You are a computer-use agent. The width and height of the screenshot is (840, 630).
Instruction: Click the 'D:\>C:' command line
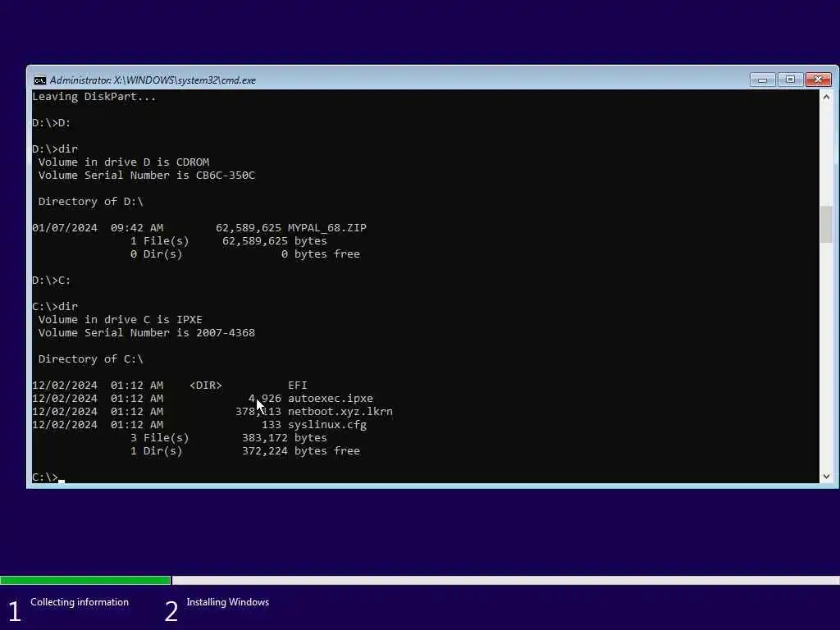pyautogui.click(x=52, y=281)
